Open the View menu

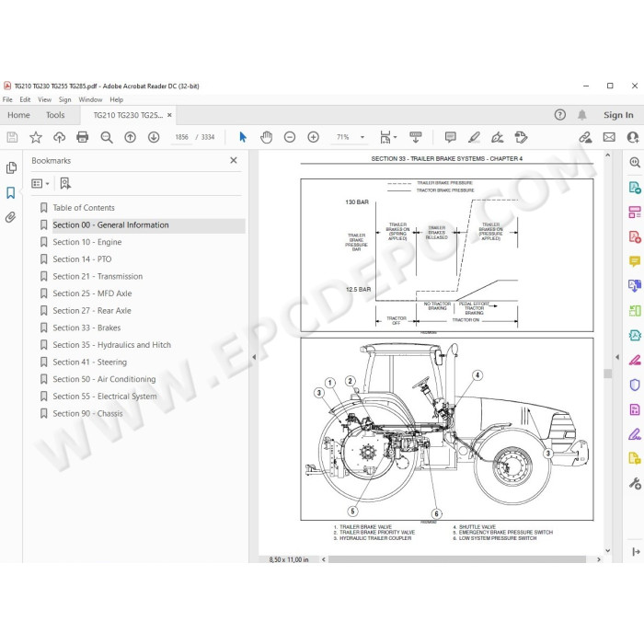44,99
